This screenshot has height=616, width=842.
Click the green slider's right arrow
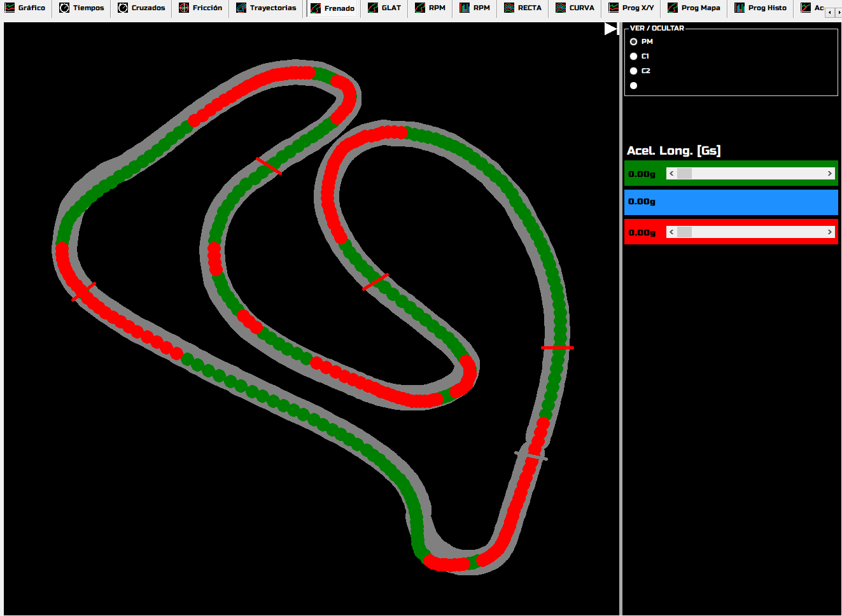[x=830, y=174]
